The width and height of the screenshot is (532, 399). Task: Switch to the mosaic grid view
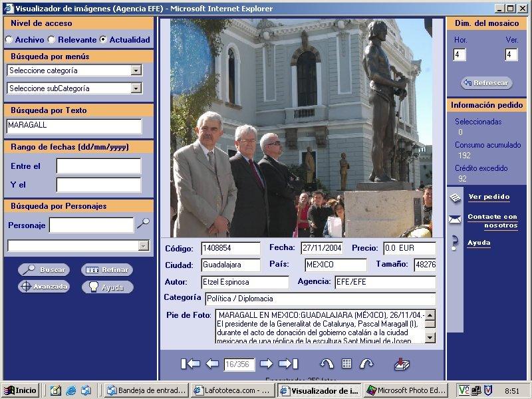(x=346, y=364)
